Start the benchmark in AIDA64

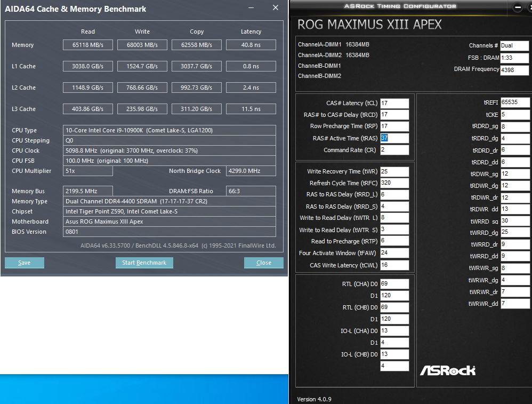pyautogui.click(x=144, y=263)
